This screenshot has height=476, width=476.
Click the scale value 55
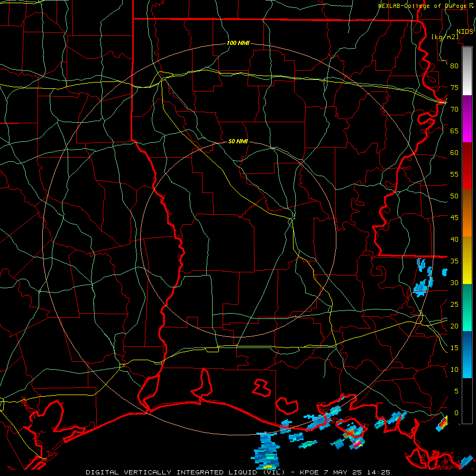coord(454,174)
